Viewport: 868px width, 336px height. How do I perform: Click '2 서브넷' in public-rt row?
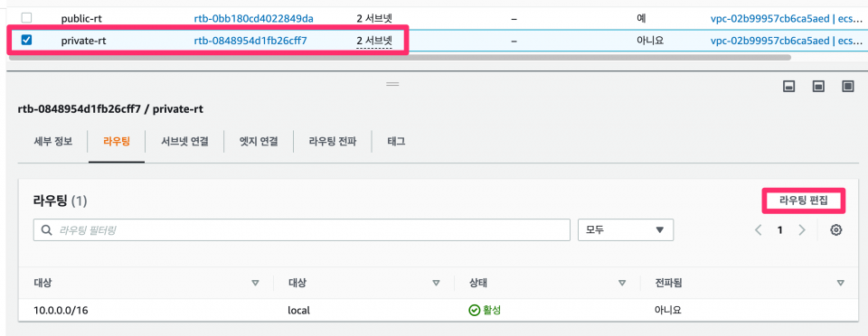click(374, 18)
